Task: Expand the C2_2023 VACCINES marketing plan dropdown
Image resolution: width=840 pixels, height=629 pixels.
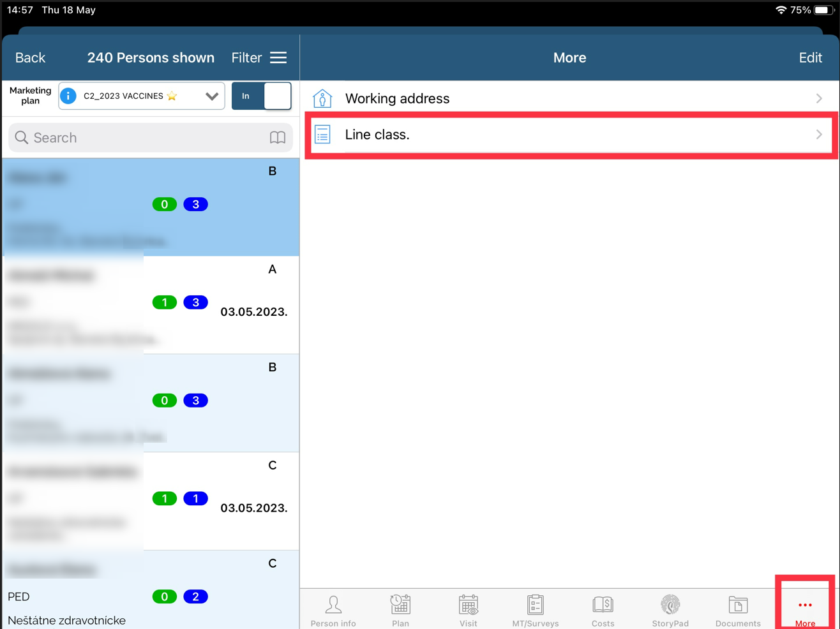Action: tap(212, 96)
